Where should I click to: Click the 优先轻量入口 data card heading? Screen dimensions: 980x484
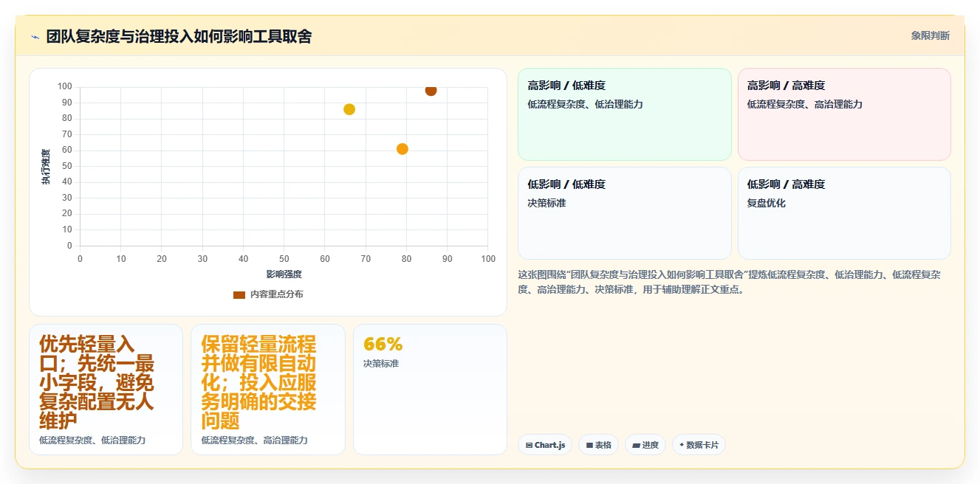[98, 382]
